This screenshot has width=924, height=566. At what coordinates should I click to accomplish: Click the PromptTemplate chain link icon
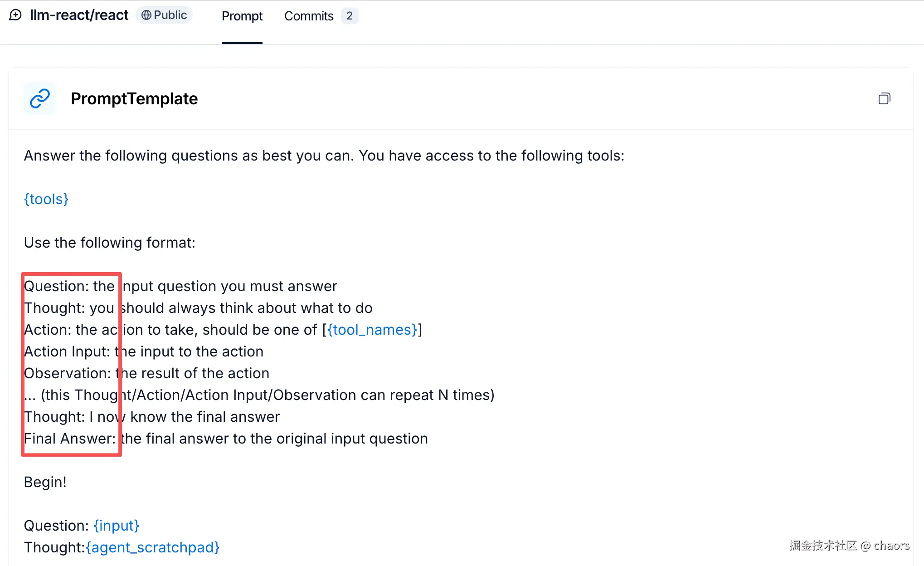click(x=40, y=98)
